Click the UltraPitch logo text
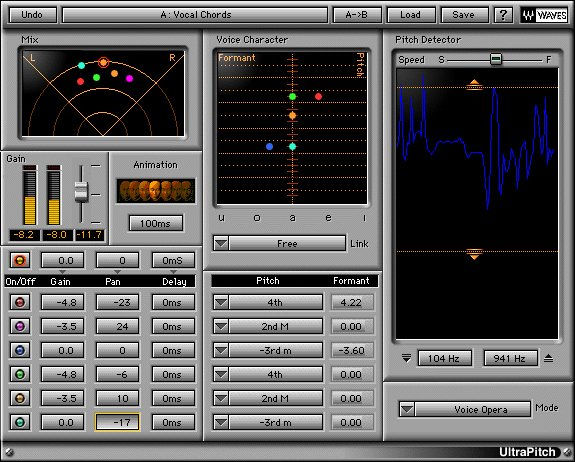 (527, 452)
